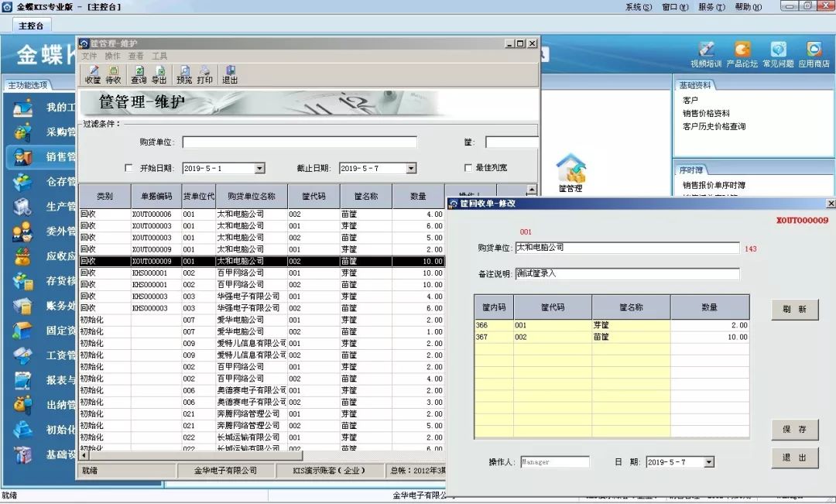Viewport: 836px width, 504px height.
Task: Select 报表与分析 sidebar icon
Action: (23, 380)
